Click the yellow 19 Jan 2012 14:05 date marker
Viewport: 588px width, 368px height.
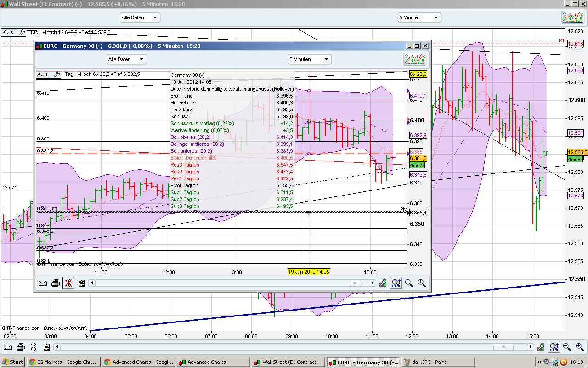tap(309, 272)
